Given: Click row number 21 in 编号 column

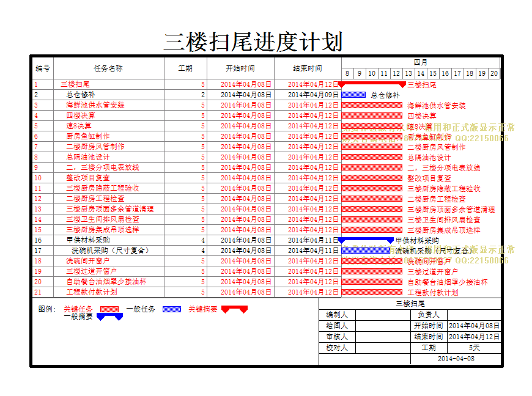Looking at the screenshot, I should point(38,292).
